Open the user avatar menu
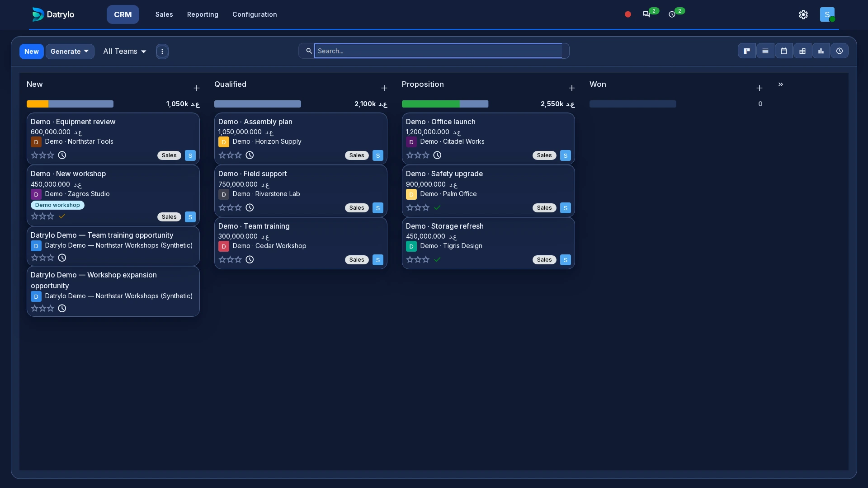The height and width of the screenshot is (488, 868). coord(827,14)
